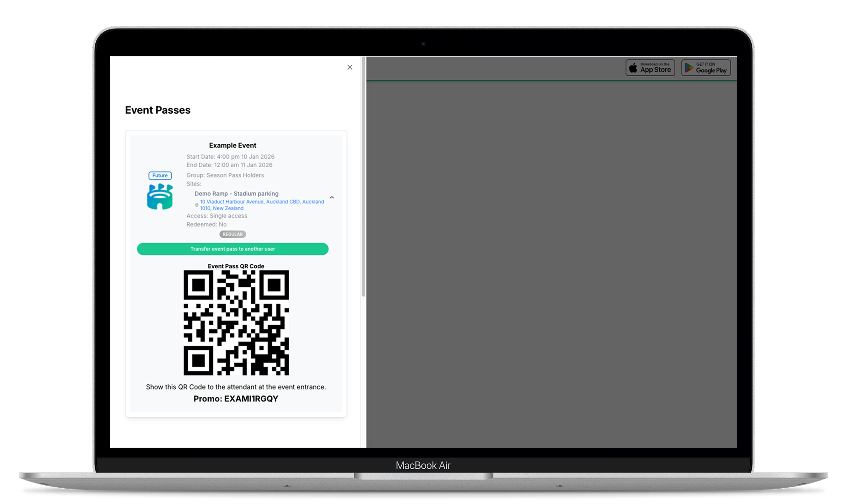This screenshot has width=847, height=504.
Task: Click the Future status badge
Action: tap(160, 175)
